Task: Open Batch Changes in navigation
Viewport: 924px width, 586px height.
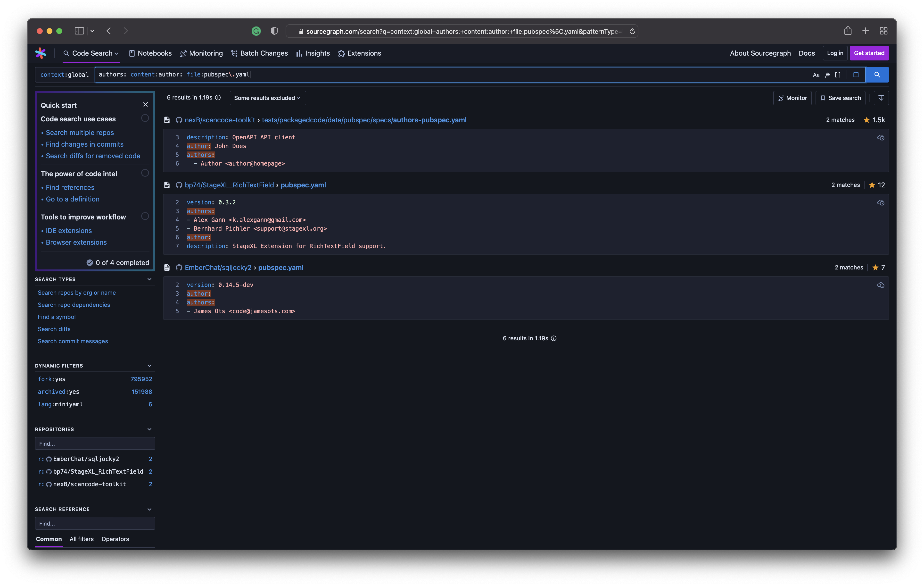Action: coord(259,53)
